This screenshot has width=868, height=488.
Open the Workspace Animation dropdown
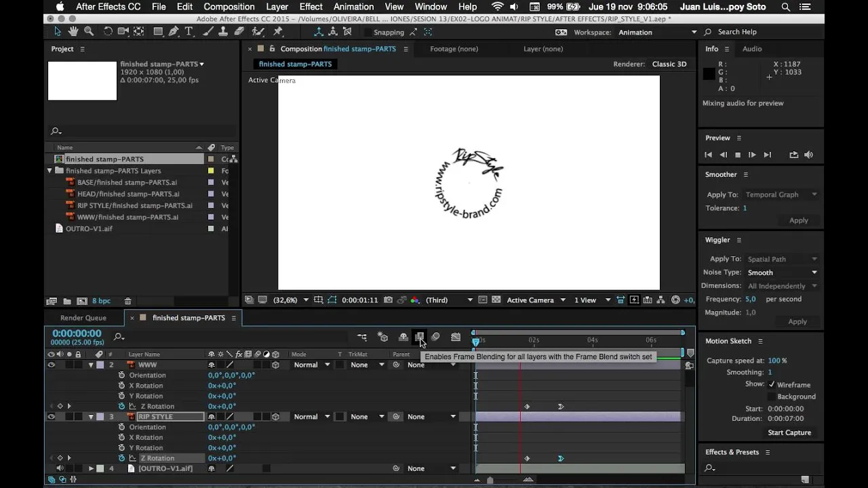[657, 32]
